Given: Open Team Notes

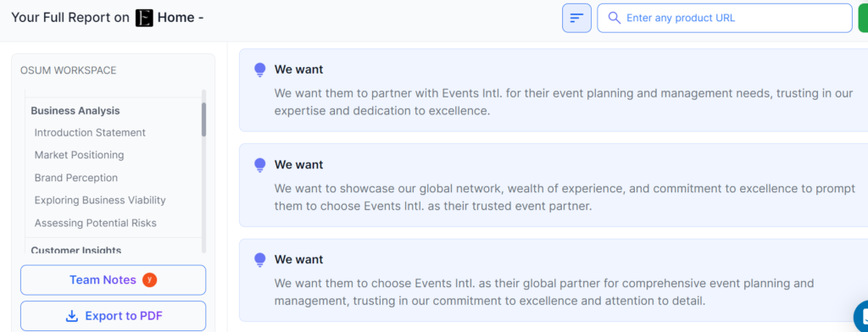Looking at the screenshot, I should pyautogui.click(x=113, y=280).
